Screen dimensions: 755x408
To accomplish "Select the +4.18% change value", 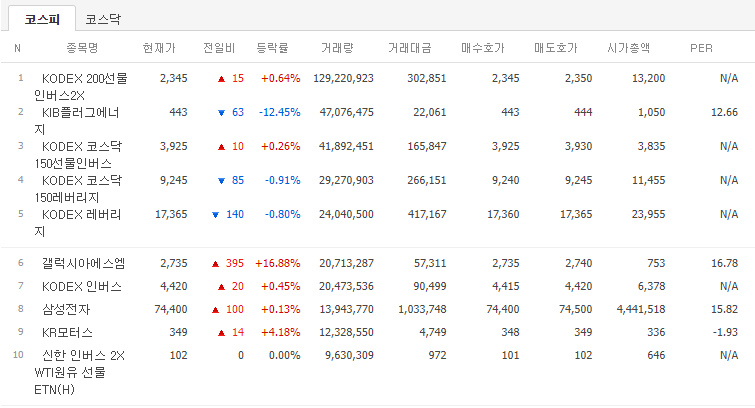I will point(281,332).
